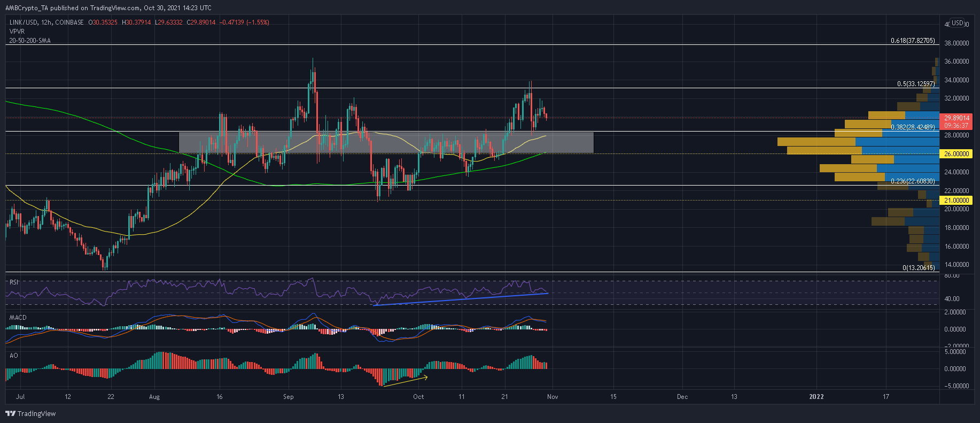This screenshot has width=980, height=423.
Task: Select the 0.618(37.82705) Fibonacci label
Action: [x=913, y=41]
